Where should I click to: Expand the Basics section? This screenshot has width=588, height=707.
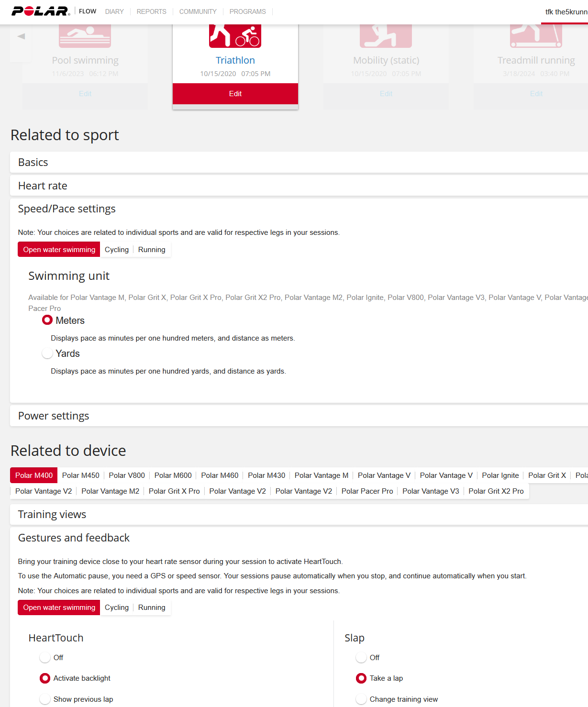33,163
